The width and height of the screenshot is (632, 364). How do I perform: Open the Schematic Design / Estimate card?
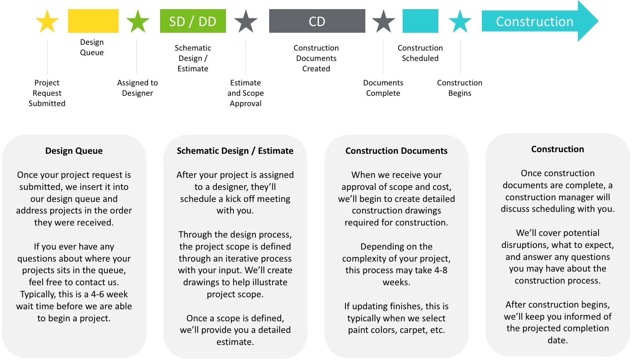(235, 246)
